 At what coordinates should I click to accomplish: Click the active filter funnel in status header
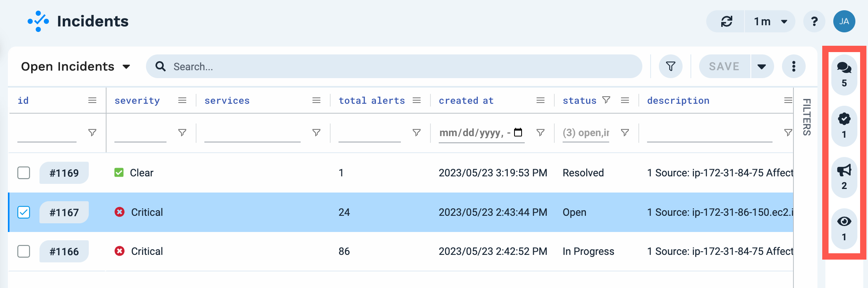[x=606, y=100]
